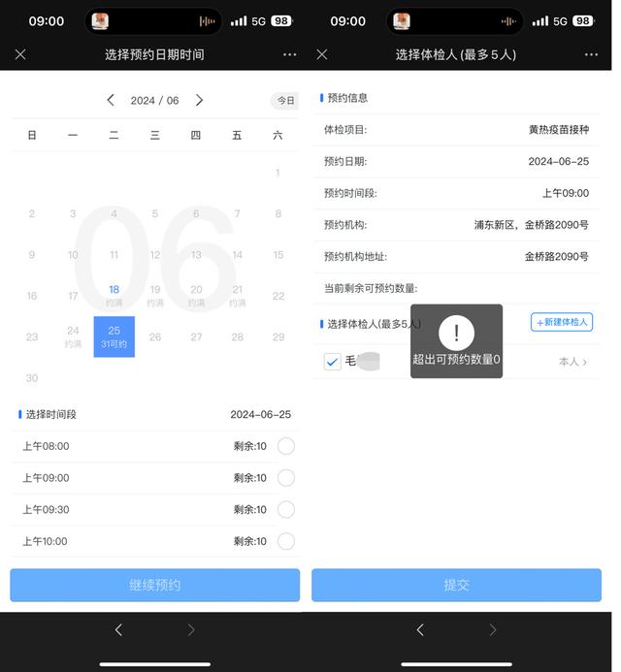Tap 预约时间段 value 上午09:00
621x672 pixels.
pos(566,193)
